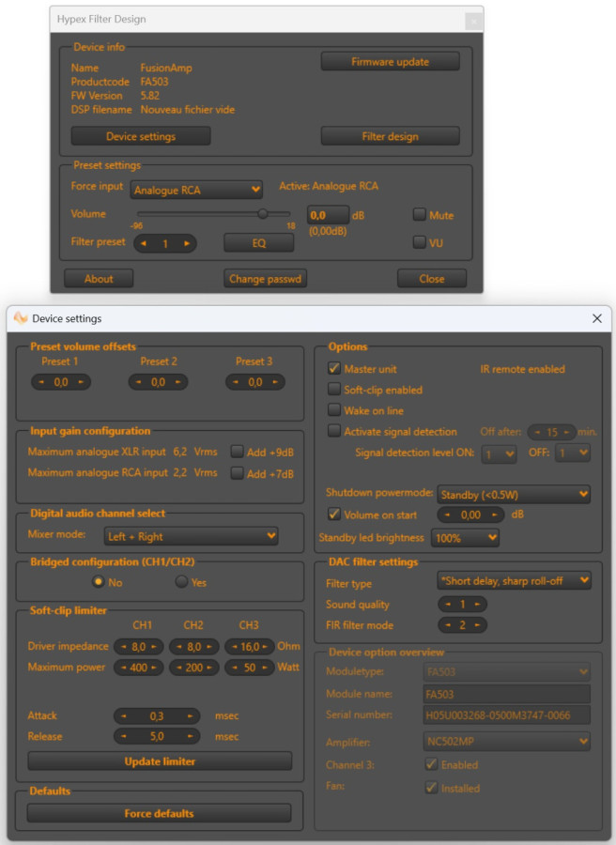Open the Filter design button
Viewport: 616px width, 845px height.
[391, 136]
